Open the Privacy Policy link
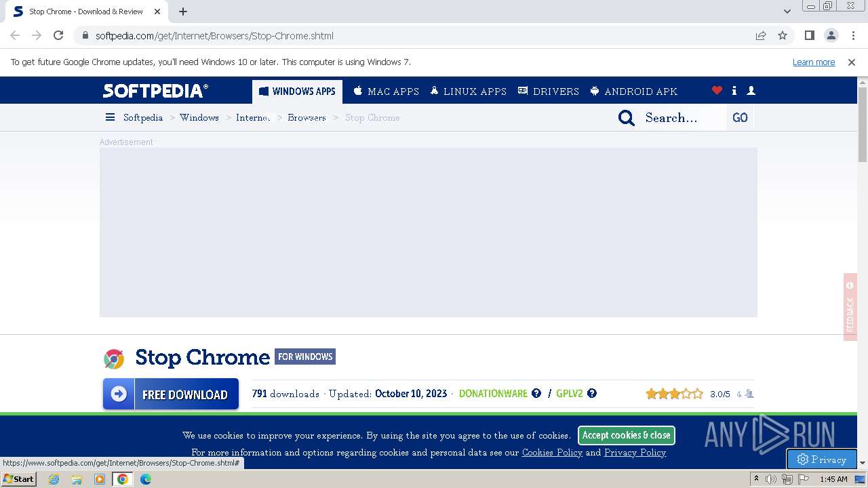The height and width of the screenshot is (488, 868). pyautogui.click(x=635, y=452)
